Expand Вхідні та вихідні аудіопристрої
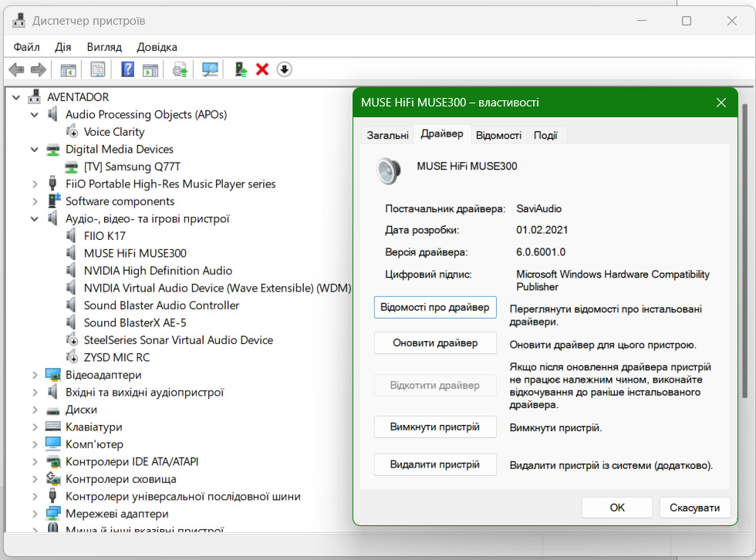 pyautogui.click(x=35, y=393)
